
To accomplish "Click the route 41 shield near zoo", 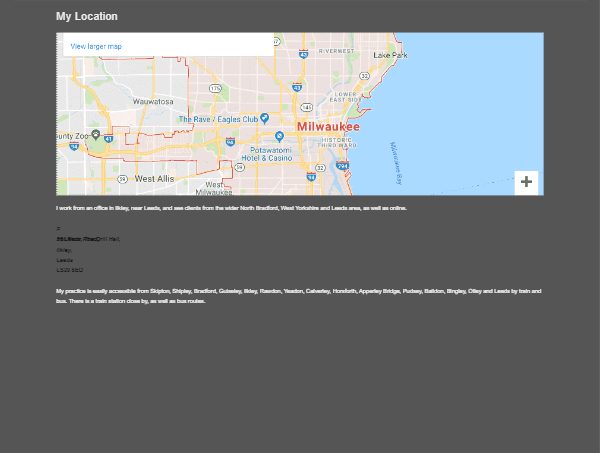I will pyautogui.click(x=108, y=139).
